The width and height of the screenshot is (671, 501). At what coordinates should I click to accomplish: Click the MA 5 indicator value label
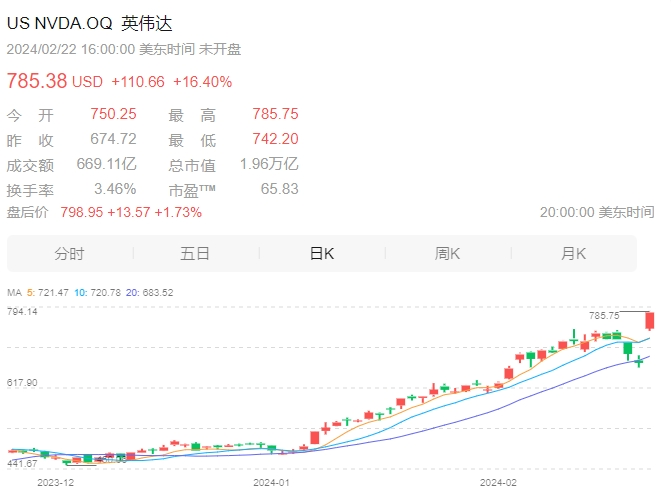point(48,293)
